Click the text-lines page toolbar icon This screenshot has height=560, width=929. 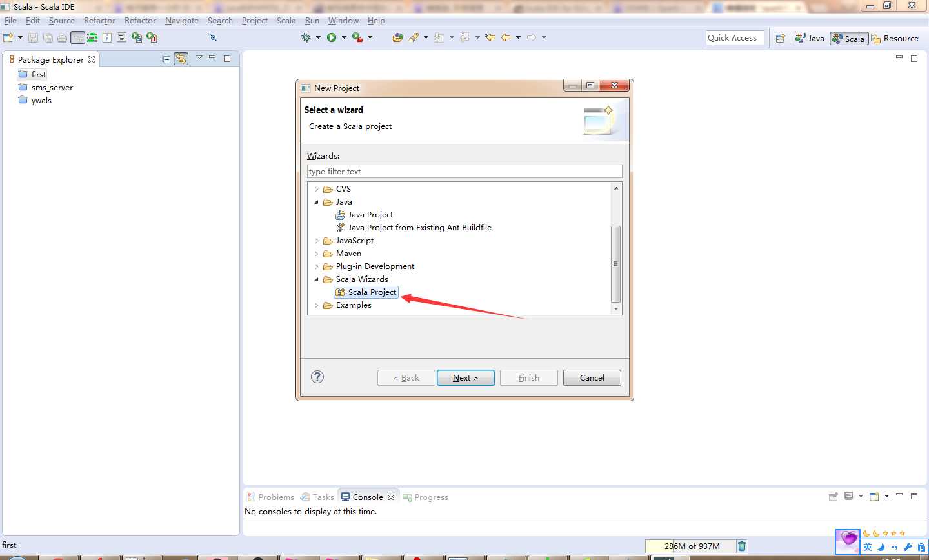(x=121, y=37)
